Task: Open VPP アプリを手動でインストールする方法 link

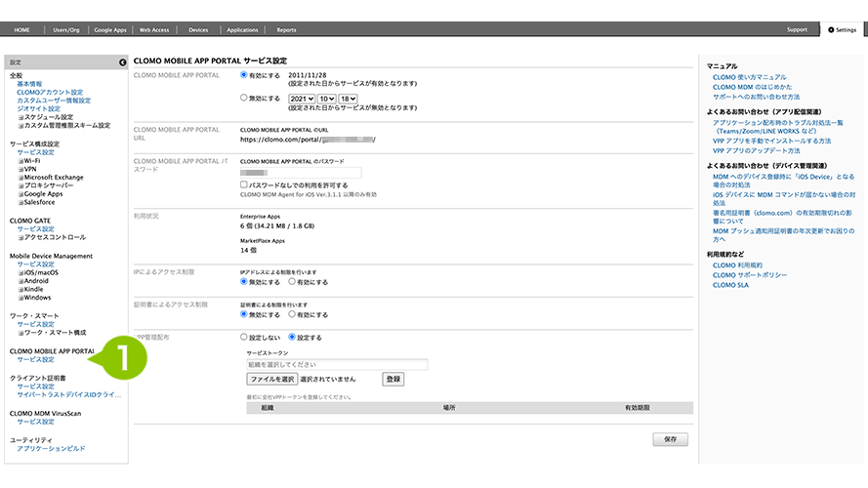Action: [x=771, y=142]
